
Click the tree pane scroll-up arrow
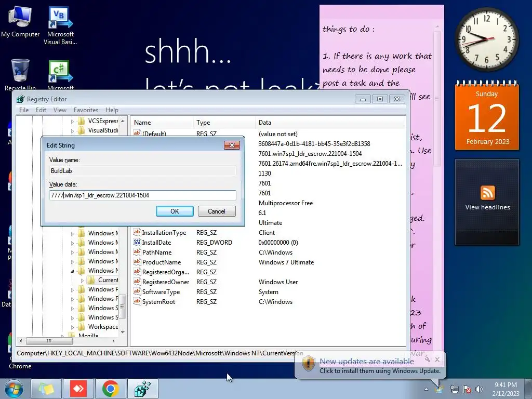[123, 121]
